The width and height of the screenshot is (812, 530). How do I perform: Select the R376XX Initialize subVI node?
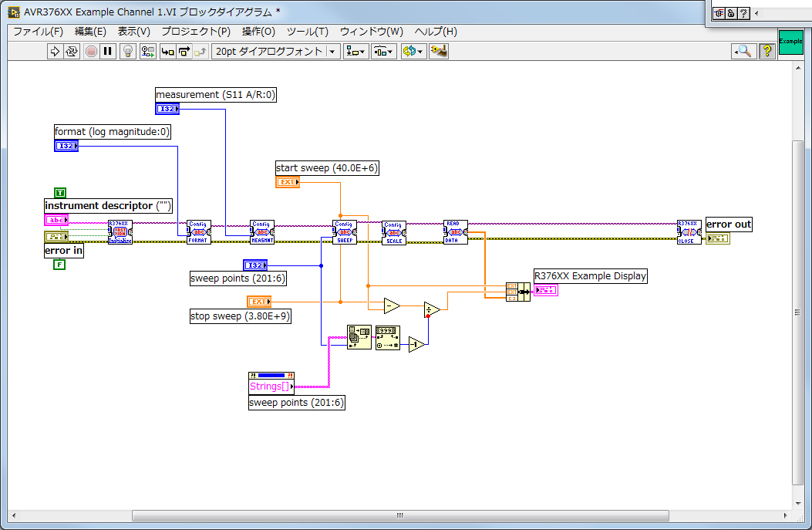point(120,232)
